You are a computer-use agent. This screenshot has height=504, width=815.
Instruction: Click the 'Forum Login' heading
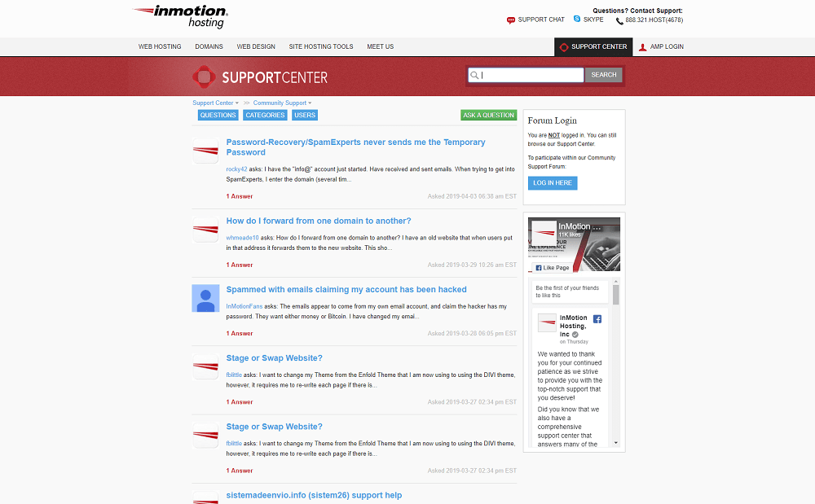552,121
